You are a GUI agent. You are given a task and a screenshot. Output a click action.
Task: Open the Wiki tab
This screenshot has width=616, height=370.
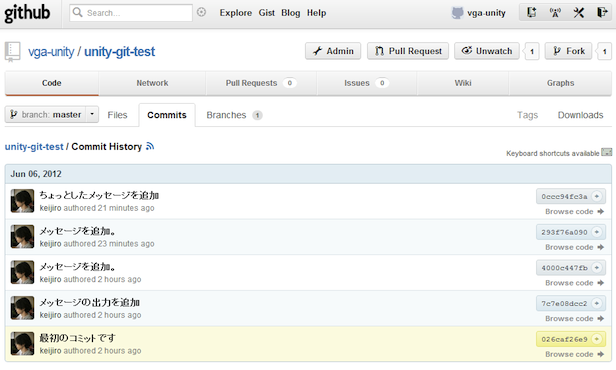pyautogui.click(x=463, y=83)
